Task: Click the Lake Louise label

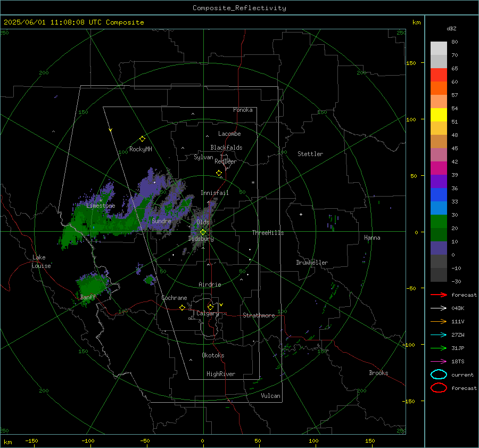Action: (x=41, y=262)
